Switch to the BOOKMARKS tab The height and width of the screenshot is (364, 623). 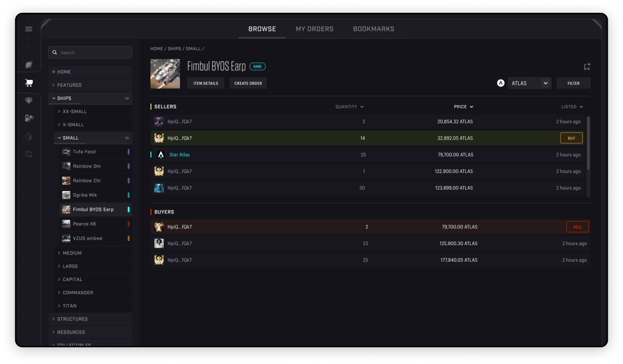click(x=374, y=29)
